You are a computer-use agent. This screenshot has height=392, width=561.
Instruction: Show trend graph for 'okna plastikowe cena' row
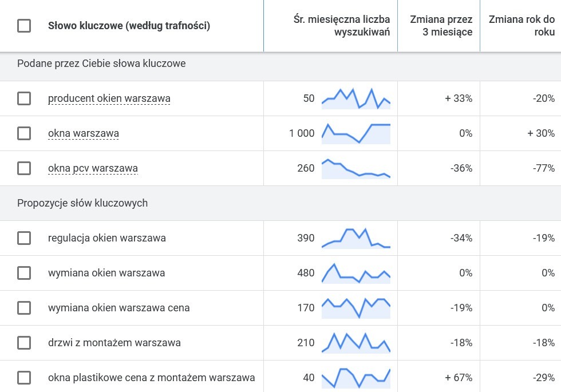click(x=356, y=378)
